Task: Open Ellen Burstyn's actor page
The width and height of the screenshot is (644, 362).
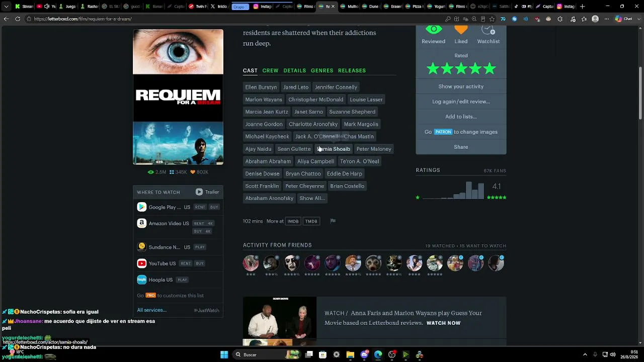Action: (261, 87)
